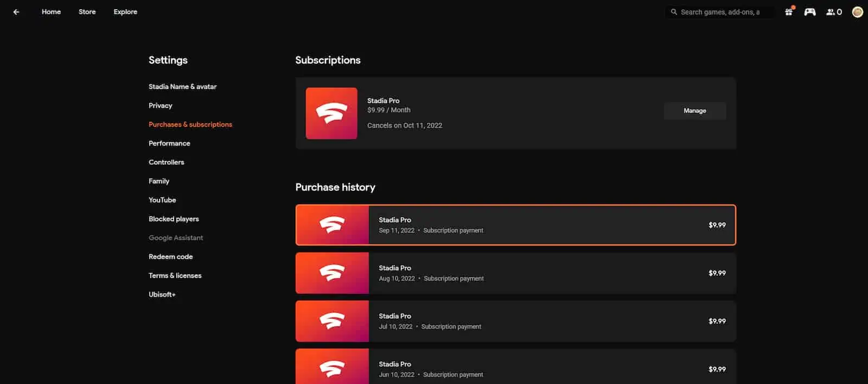Click the $9.99 amount on Aug 10 row
The image size is (868, 384).
(x=717, y=273)
